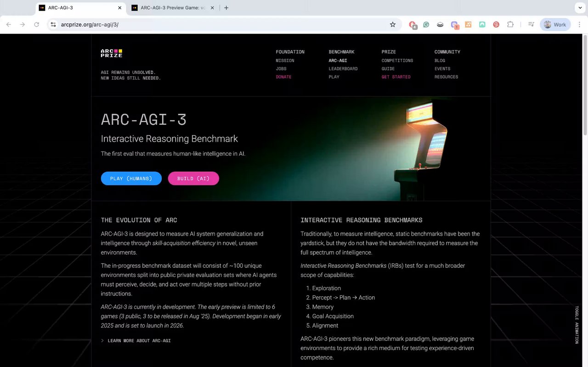Open the Chrome three-dot menu
The width and height of the screenshot is (588, 367).
[580, 24]
